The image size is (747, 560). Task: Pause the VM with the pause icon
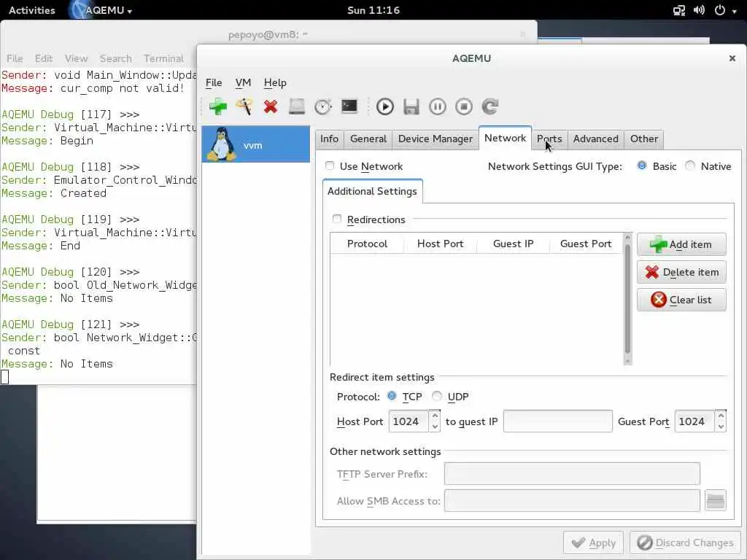pyautogui.click(x=438, y=106)
